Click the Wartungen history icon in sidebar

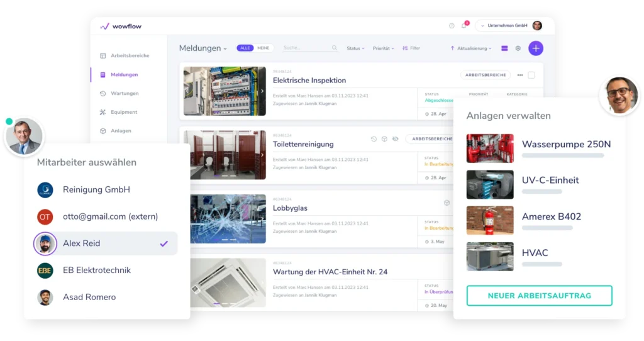(x=103, y=93)
